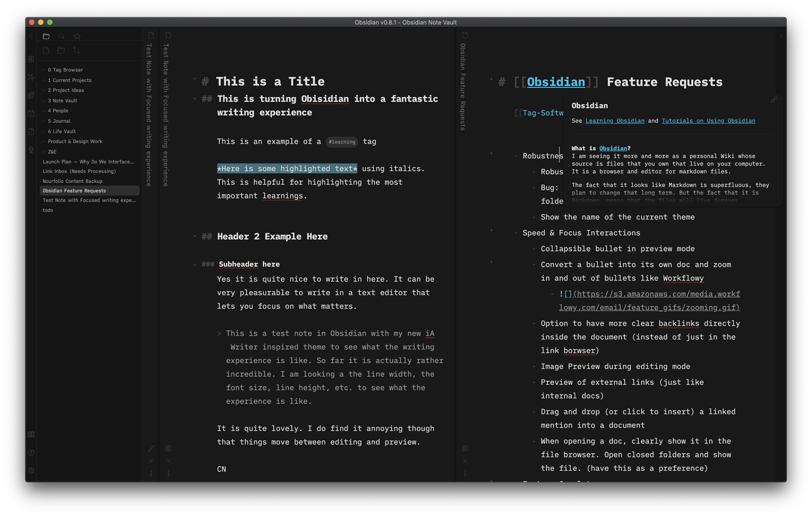The height and width of the screenshot is (515, 812).
Task: Create a new folder in the vault
Action: [61, 51]
